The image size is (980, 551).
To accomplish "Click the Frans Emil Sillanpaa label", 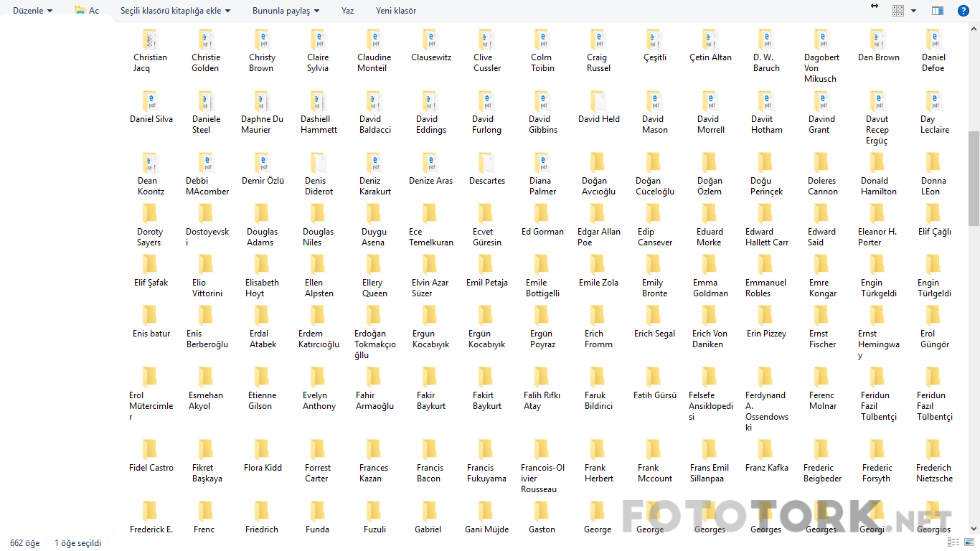I will pos(710,474).
